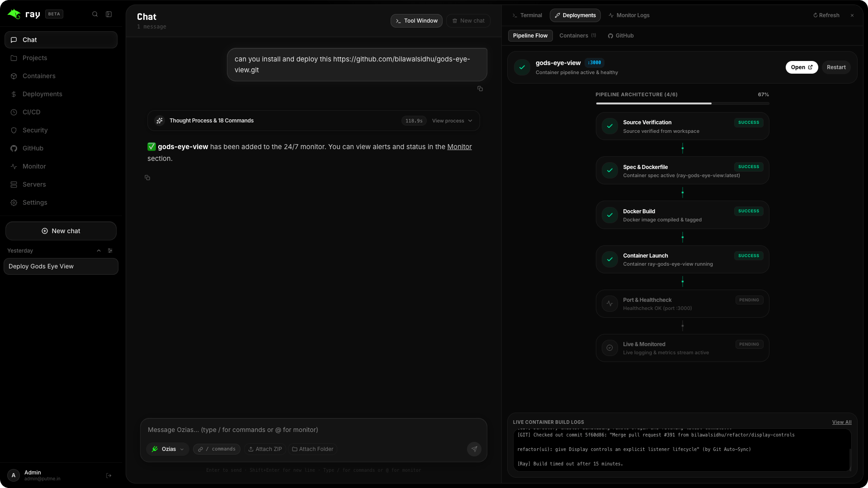This screenshot has width=868, height=488.
Task: Click the gods-eye-view healthy check icon
Action: coord(522,67)
